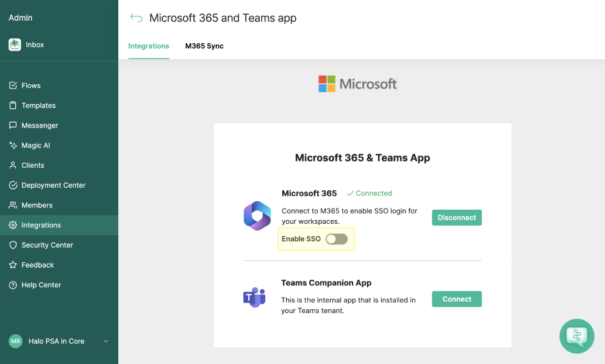Click the Deployment Center check-circle icon
This screenshot has width=605, height=364.
pyautogui.click(x=13, y=185)
